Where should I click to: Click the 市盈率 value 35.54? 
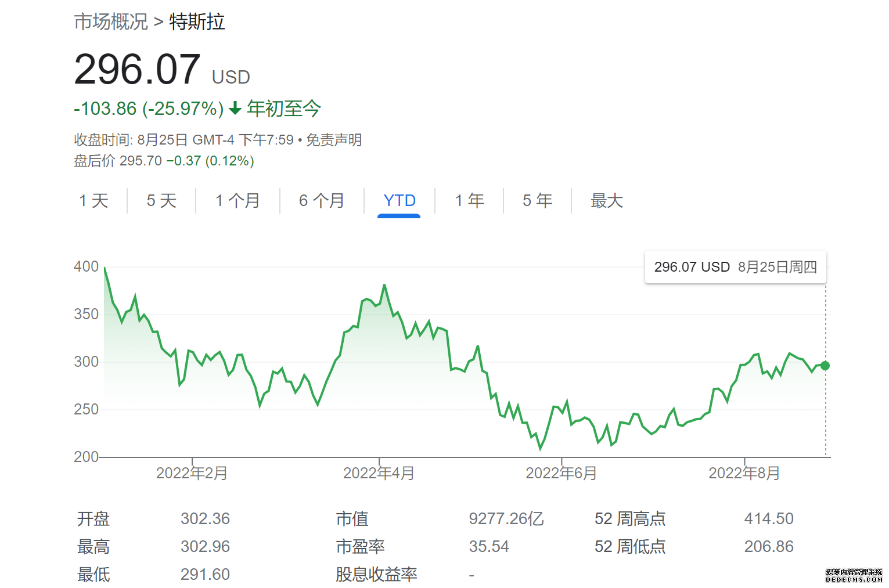coord(489,546)
